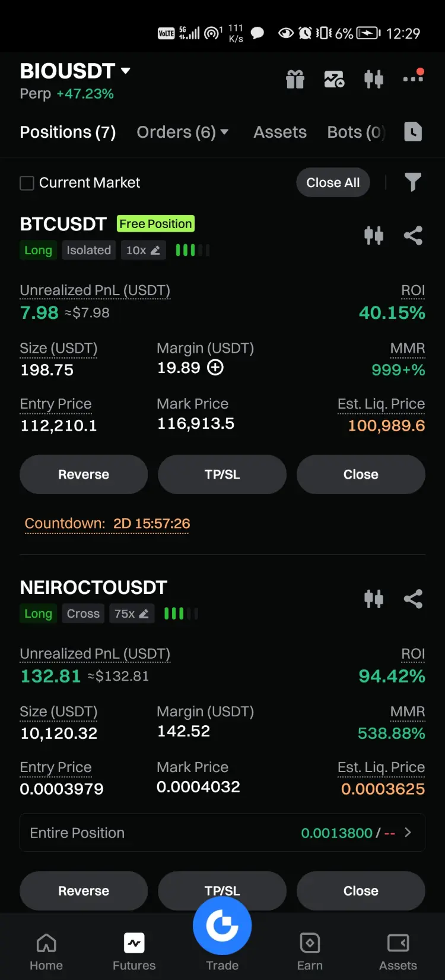Switch to the Assets tab
This screenshot has height=980, width=445.
click(x=280, y=132)
